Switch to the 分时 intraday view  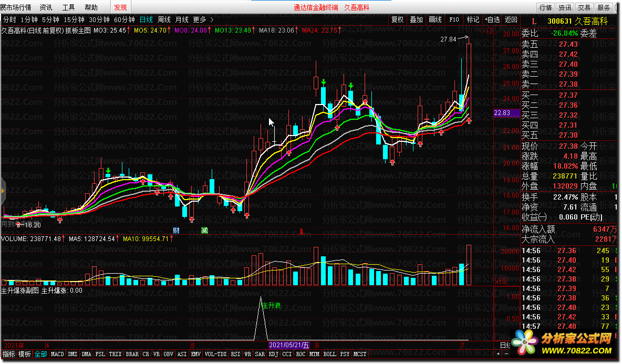pyautogui.click(x=9, y=19)
